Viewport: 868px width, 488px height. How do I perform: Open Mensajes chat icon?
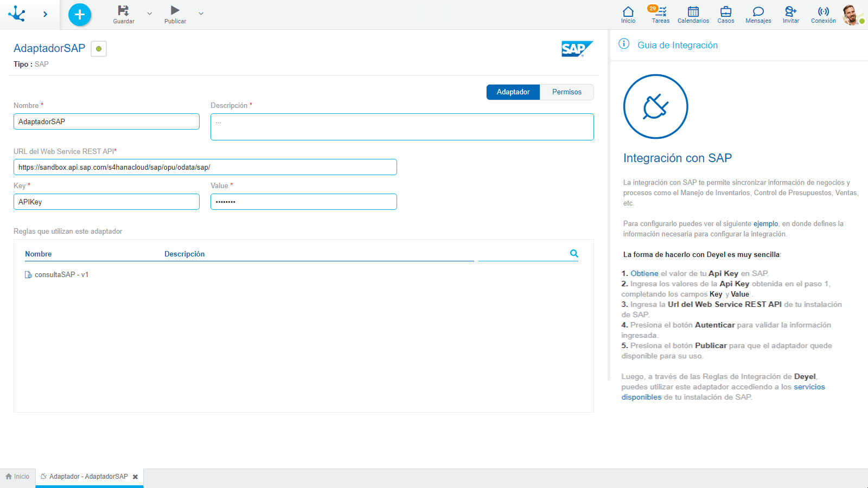pos(758,11)
